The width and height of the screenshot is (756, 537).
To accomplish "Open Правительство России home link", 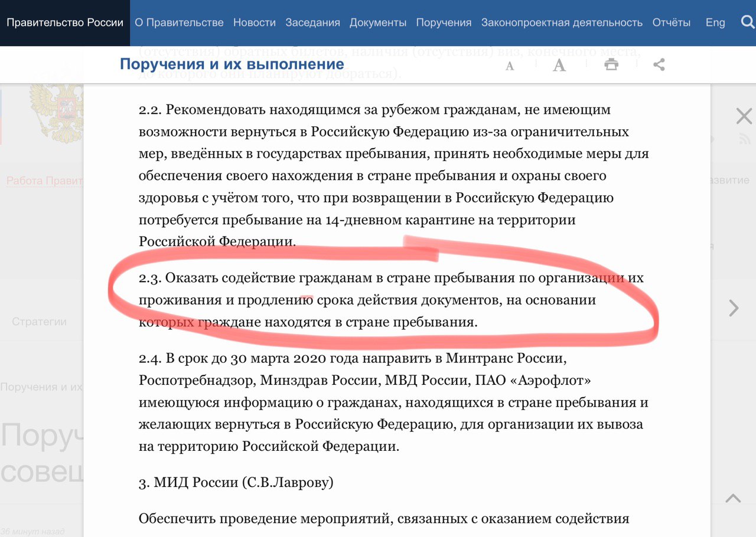I will 65,22.
